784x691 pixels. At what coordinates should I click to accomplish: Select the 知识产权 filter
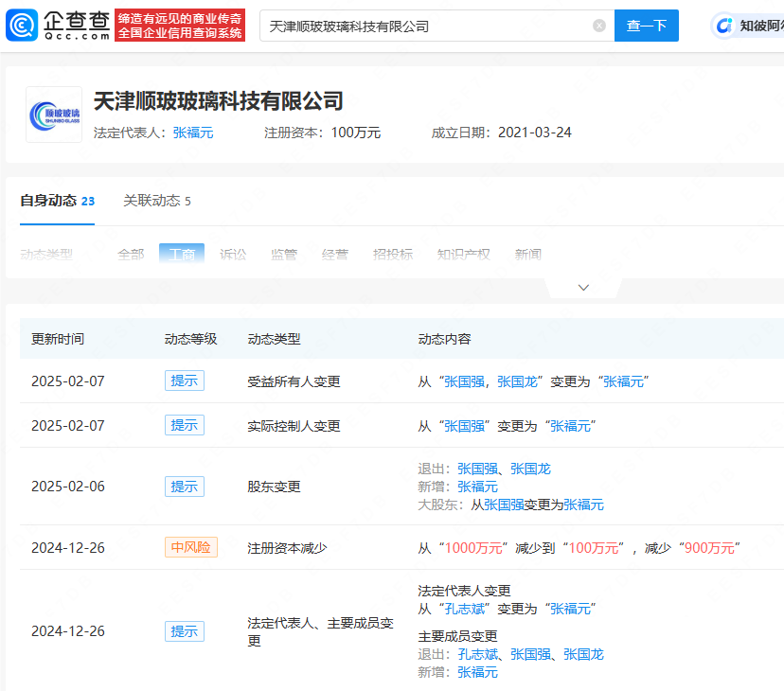[x=464, y=255]
